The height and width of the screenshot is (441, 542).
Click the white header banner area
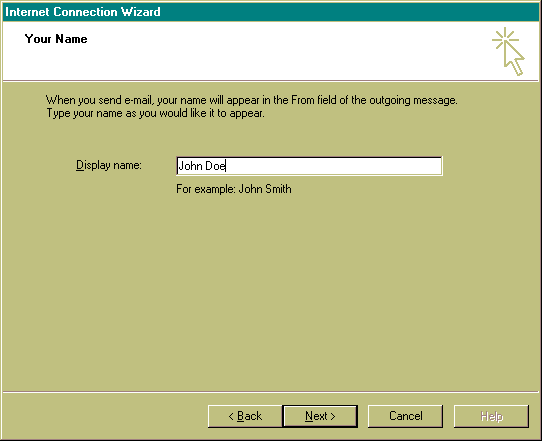point(271,51)
